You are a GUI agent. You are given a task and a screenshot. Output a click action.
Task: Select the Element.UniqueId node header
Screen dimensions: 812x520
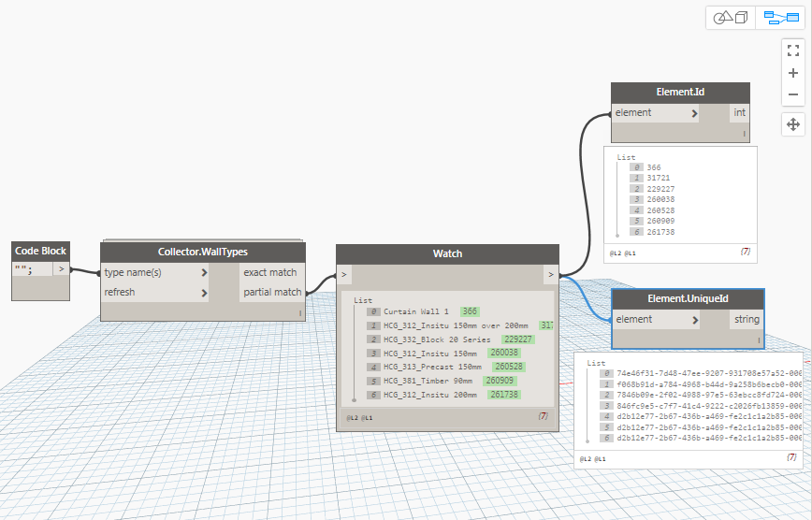(x=688, y=299)
